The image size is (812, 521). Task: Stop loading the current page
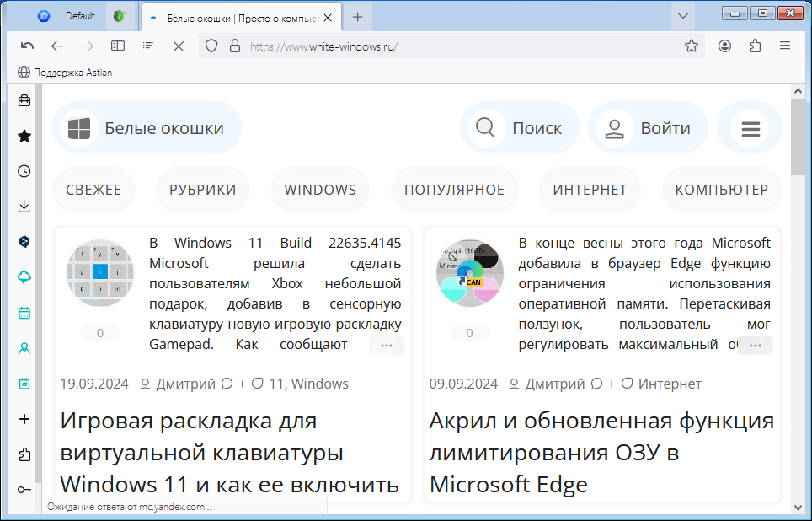(179, 46)
